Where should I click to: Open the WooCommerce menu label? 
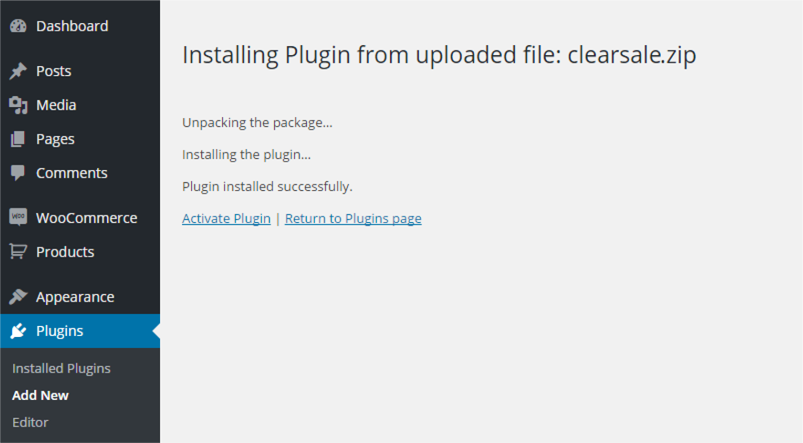point(86,217)
